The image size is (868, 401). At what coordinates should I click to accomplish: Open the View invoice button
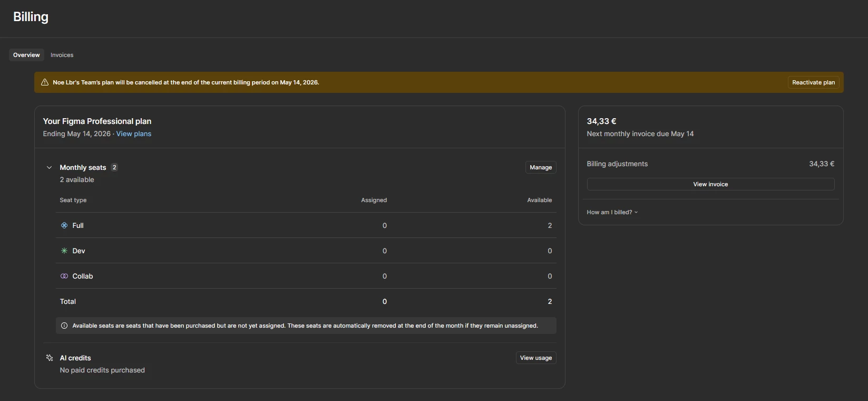click(710, 184)
